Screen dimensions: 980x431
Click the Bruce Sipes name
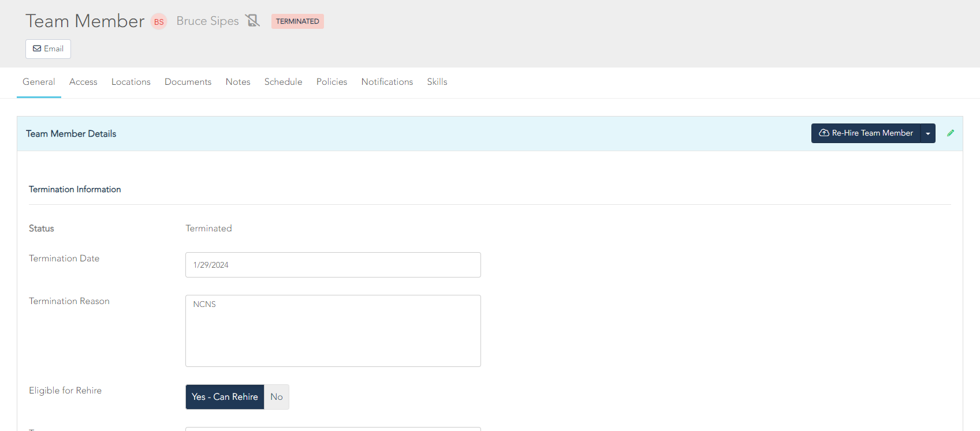tap(208, 21)
